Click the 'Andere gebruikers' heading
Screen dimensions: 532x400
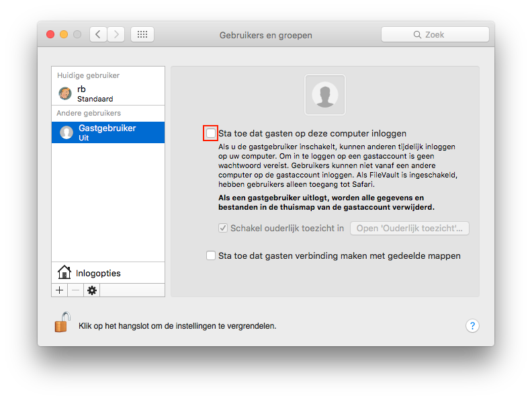[x=89, y=113]
